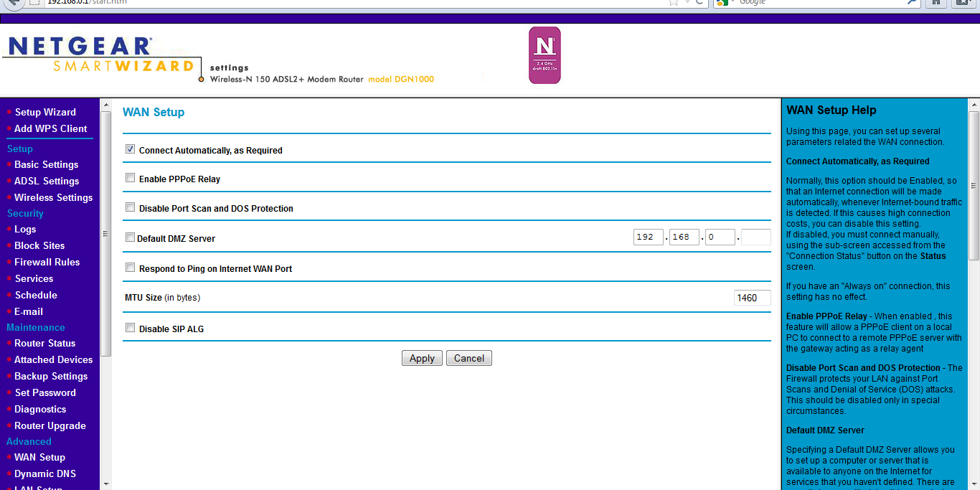980x490 pixels.
Task: Check Respond to Ping on Internet WAN Port
Action: [130, 267]
